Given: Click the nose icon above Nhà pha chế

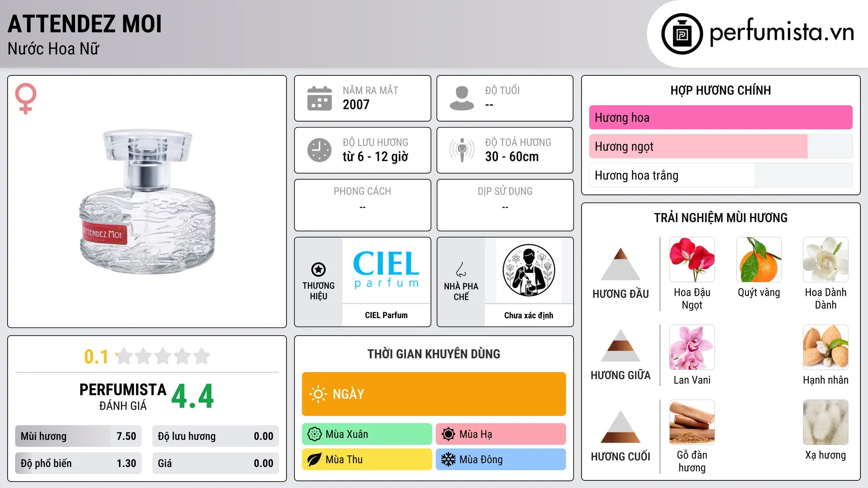Looking at the screenshot, I should tap(461, 269).
